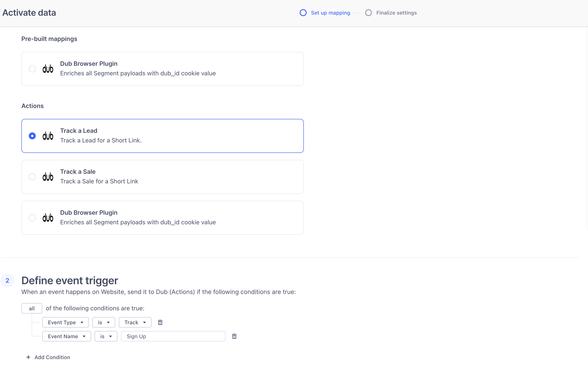Go to the Set up mapping step
The image size is (588, 375).
(330, 13)
